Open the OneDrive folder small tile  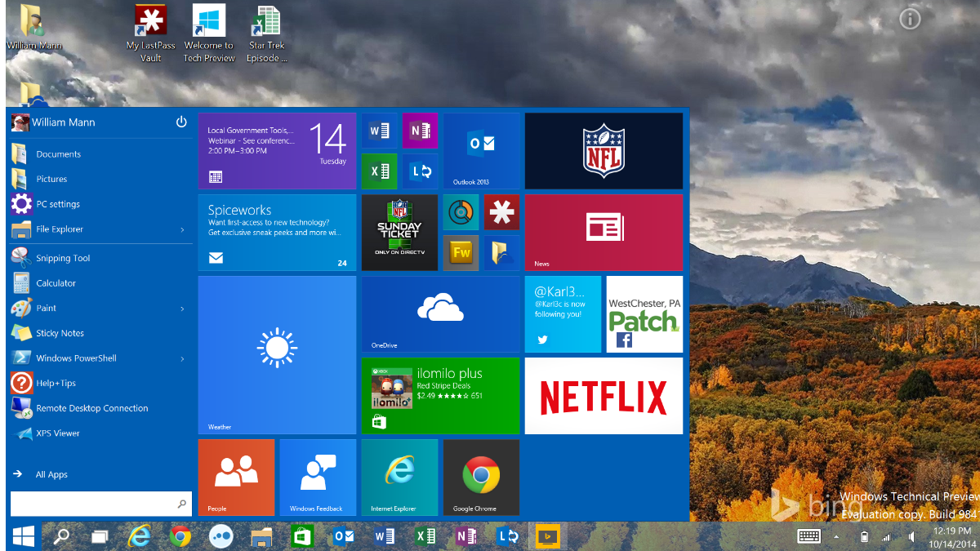pos(501,253)
